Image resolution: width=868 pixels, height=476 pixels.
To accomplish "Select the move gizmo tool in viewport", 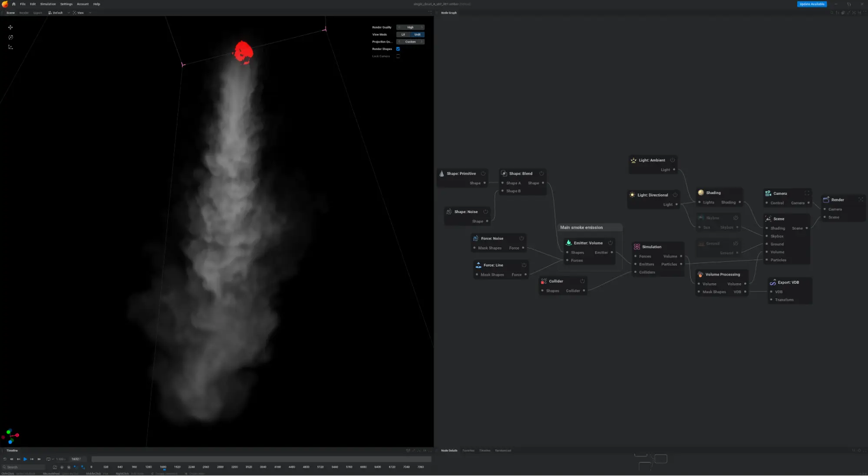I will (x=10, y=27).
